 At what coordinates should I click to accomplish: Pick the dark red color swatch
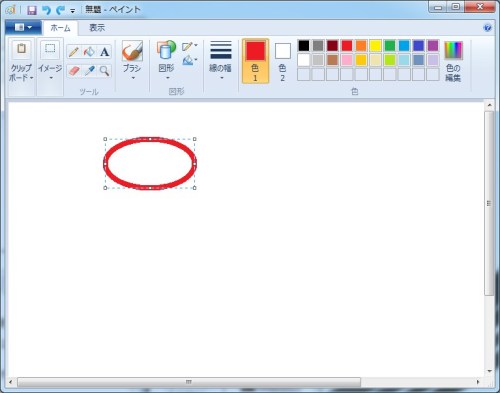(332, 46)
